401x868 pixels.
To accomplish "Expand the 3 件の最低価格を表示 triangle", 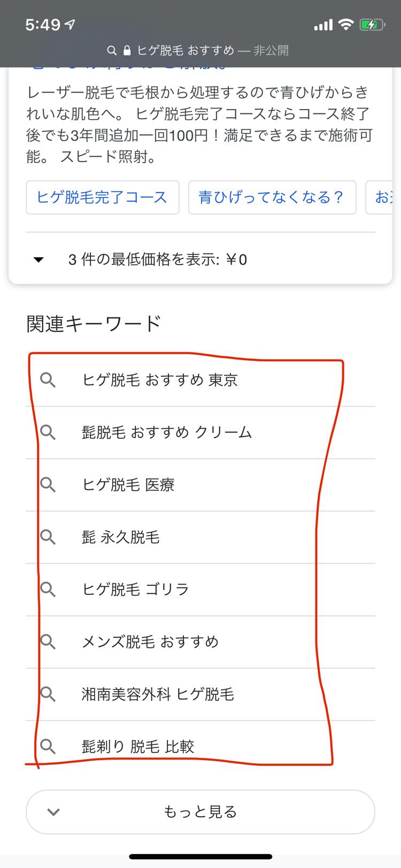I will click(x=38, y=260).
